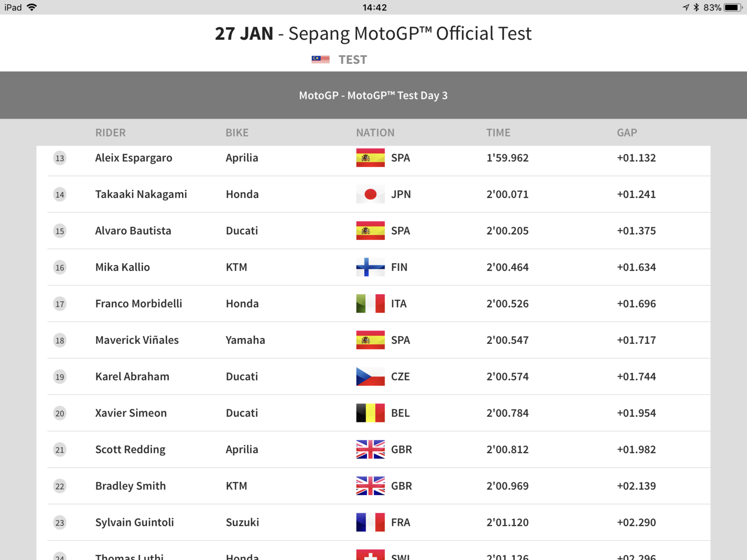The height and width of the screenshot is (560, 747).
Task: Tap the 27 JAN Sepang test title
Action: [373, 34]
